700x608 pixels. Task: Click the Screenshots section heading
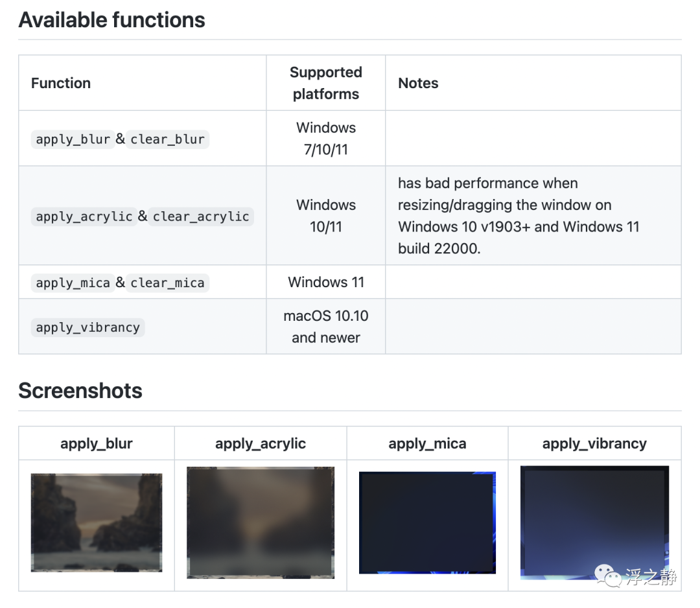tap(80, 391)
